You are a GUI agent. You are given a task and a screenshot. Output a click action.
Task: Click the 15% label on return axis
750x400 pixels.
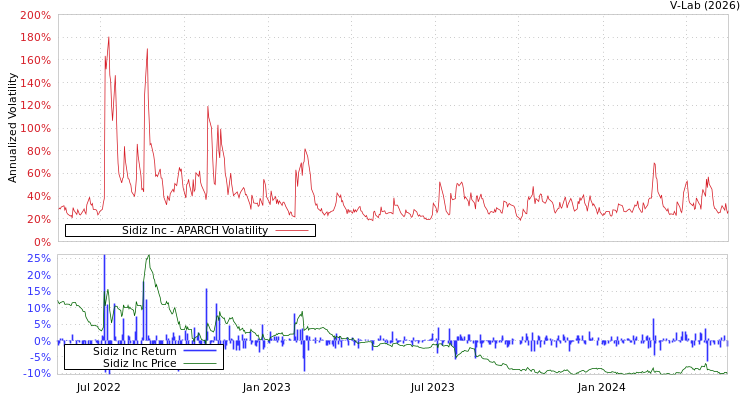click(x=37, y=292)
